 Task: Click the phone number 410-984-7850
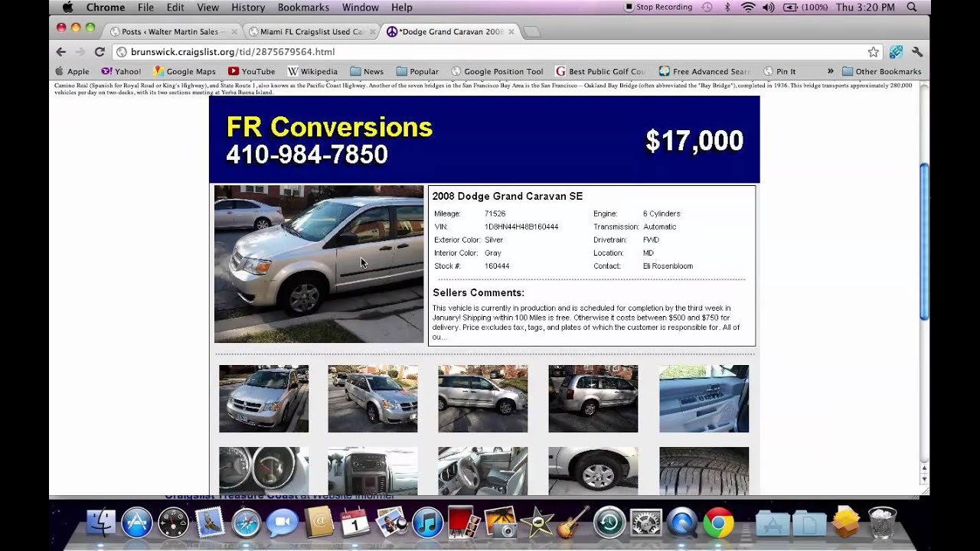[307, 155]
